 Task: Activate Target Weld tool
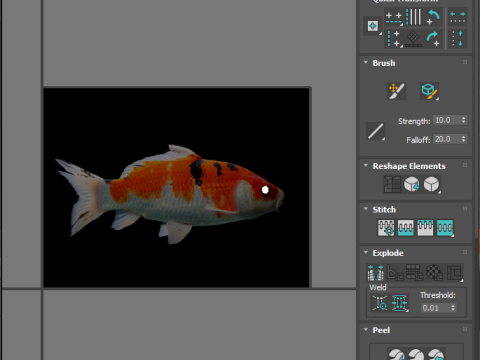pyautogui.click(x=380, y=303)
